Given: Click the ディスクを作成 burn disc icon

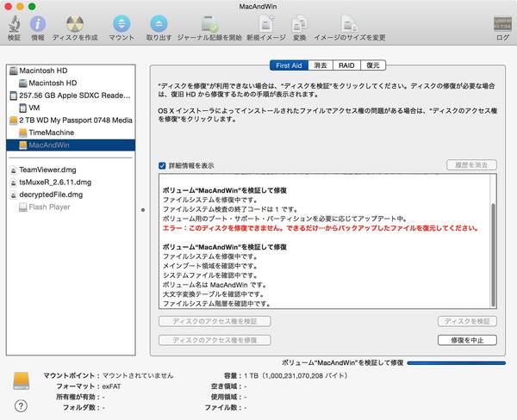Looking at the screenshot, I should click(75, 24).
